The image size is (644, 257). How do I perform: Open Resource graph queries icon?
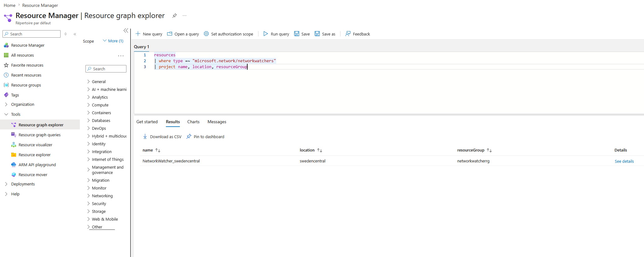click(14, 135)
